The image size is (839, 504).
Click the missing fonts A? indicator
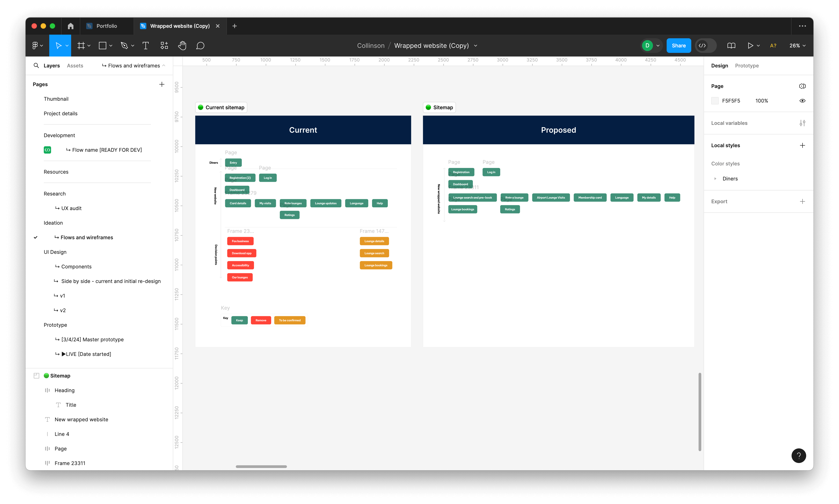coord(773,46)
